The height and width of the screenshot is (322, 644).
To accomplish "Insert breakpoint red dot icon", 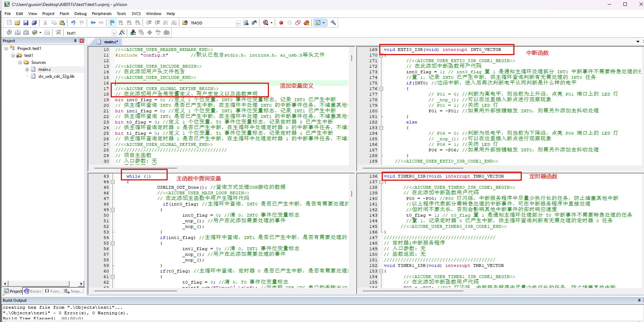I will point(281,23).
